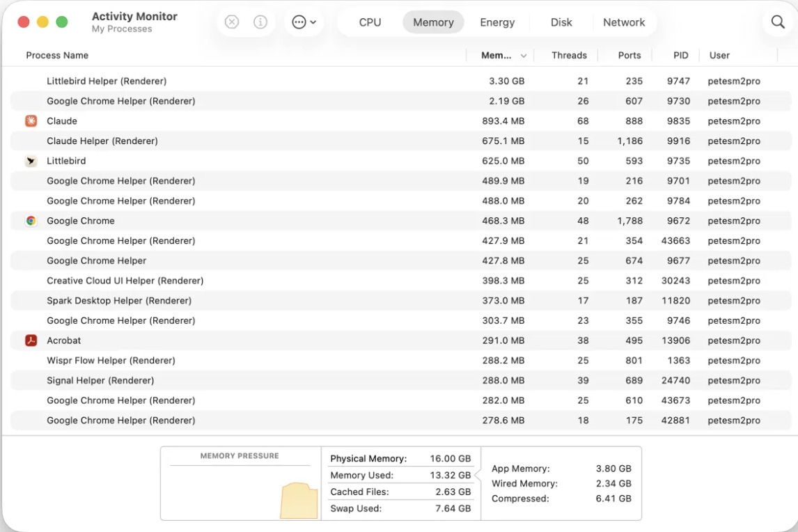Select Chrome Helper (Renderer) with PID 9746
Image resolution: width=798 pixels, height=532 pixels.
point(400,321)
